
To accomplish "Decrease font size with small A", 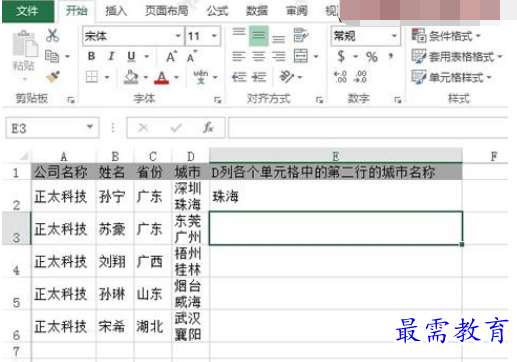I will tap(192, 57).
